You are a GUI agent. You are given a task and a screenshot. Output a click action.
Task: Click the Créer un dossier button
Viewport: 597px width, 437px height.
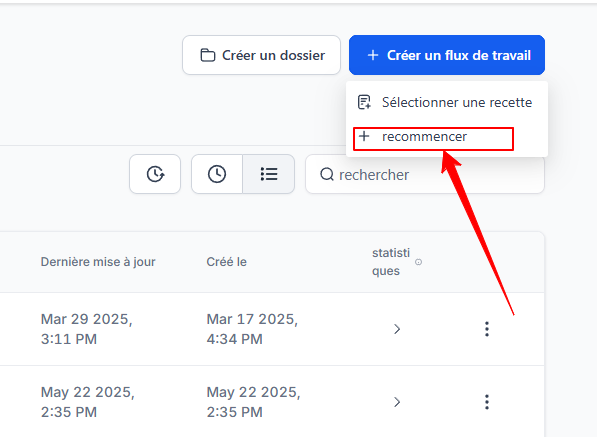[x=261, y=55]
